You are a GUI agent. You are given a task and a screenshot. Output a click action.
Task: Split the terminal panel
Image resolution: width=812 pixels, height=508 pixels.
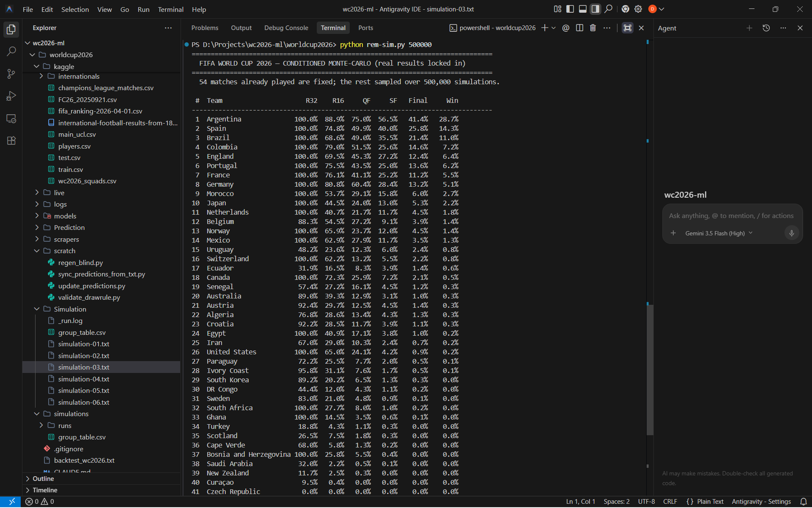point(579,28)
